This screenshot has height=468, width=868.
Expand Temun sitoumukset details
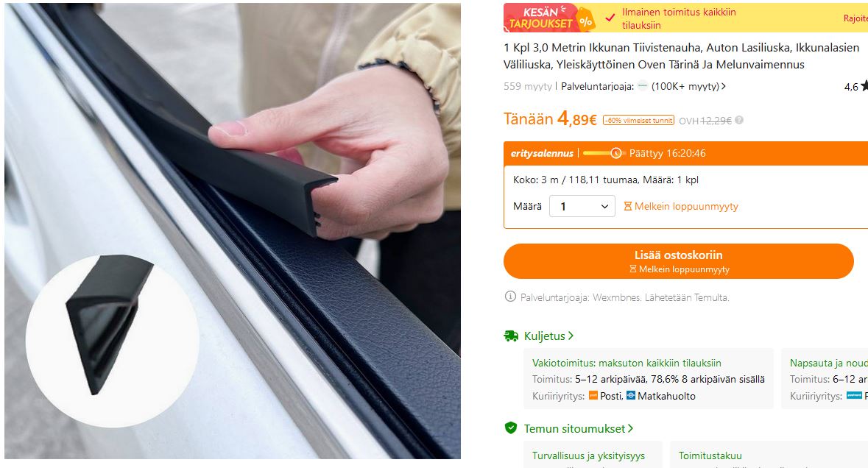pos(578,428)
